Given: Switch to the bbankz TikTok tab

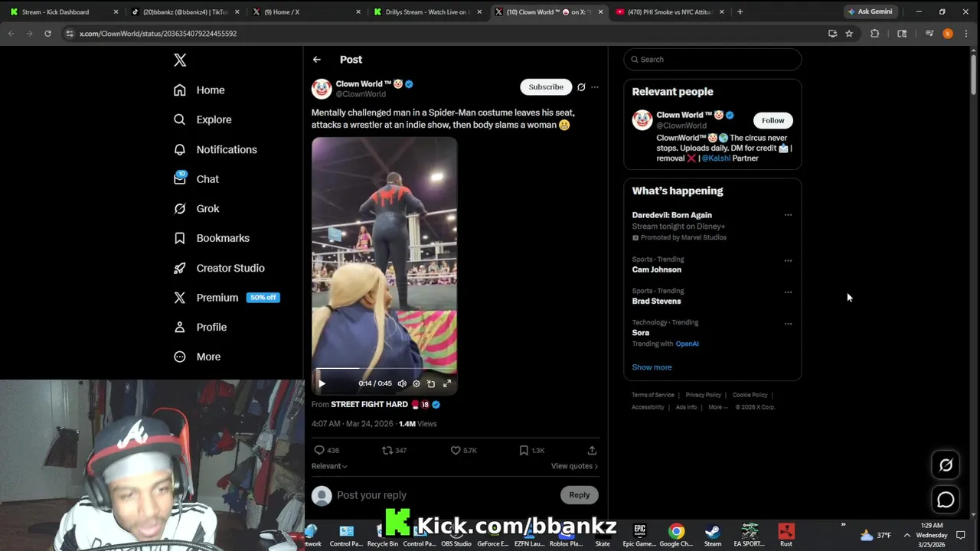Looking at the screenshot, I should [186, 12].
